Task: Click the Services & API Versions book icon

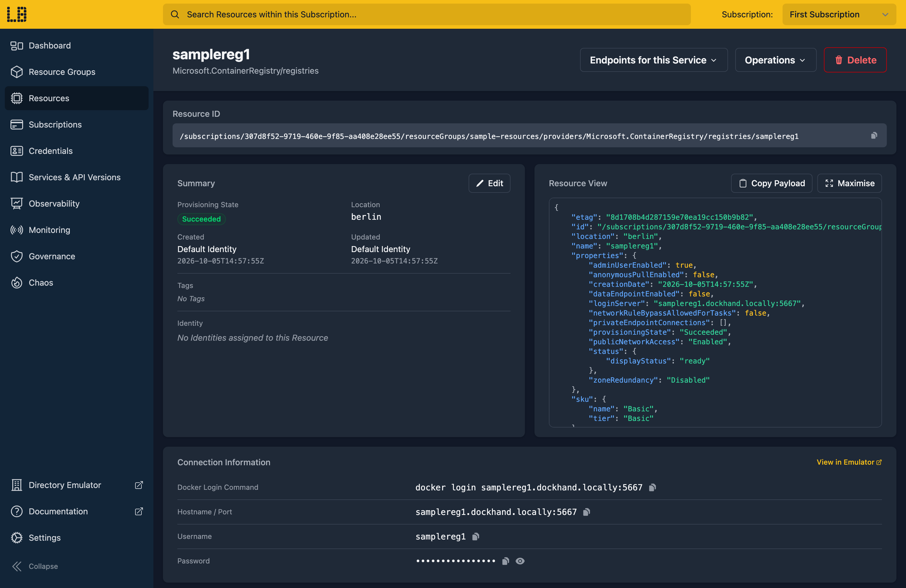Action: [x=17, y=177]
